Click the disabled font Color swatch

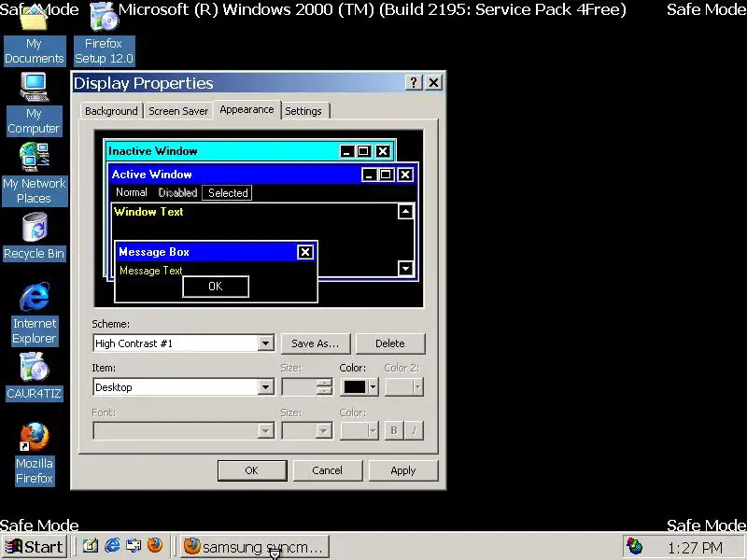(359, 431)
